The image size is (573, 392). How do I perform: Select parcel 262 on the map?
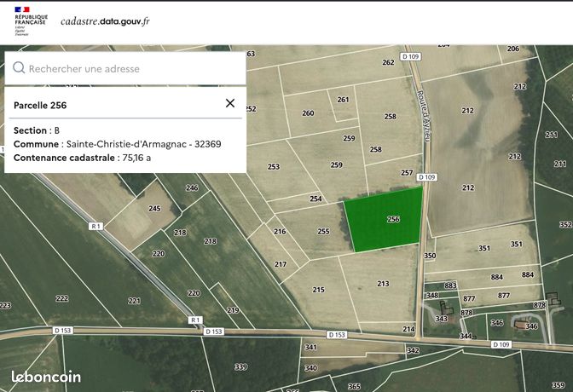click(x=388, y=62)
